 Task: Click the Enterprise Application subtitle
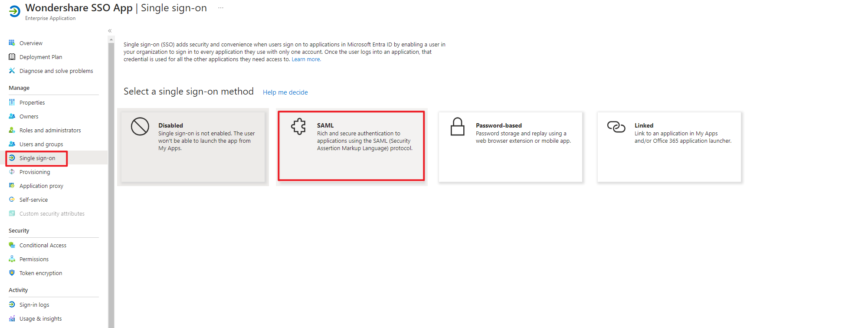(50, 18)
